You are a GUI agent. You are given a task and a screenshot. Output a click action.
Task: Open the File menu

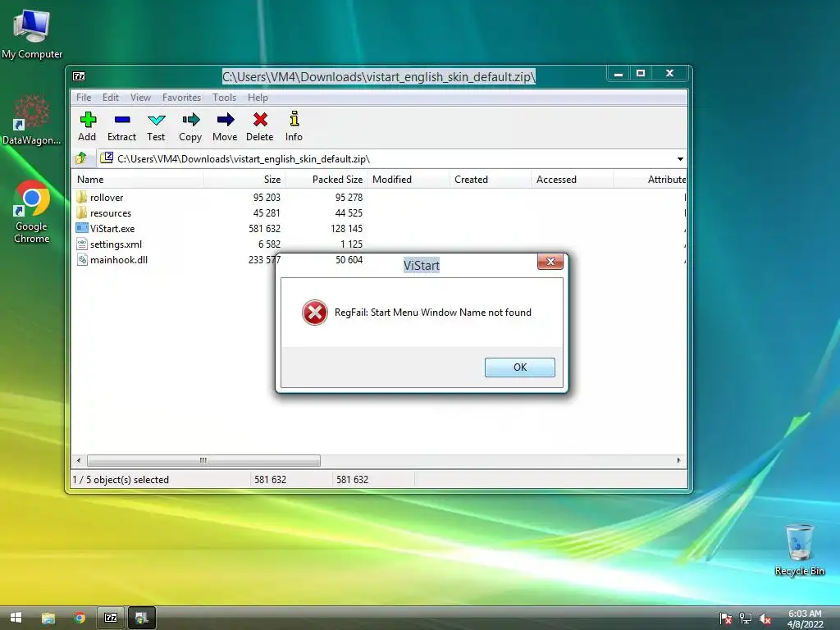[84, 98]
